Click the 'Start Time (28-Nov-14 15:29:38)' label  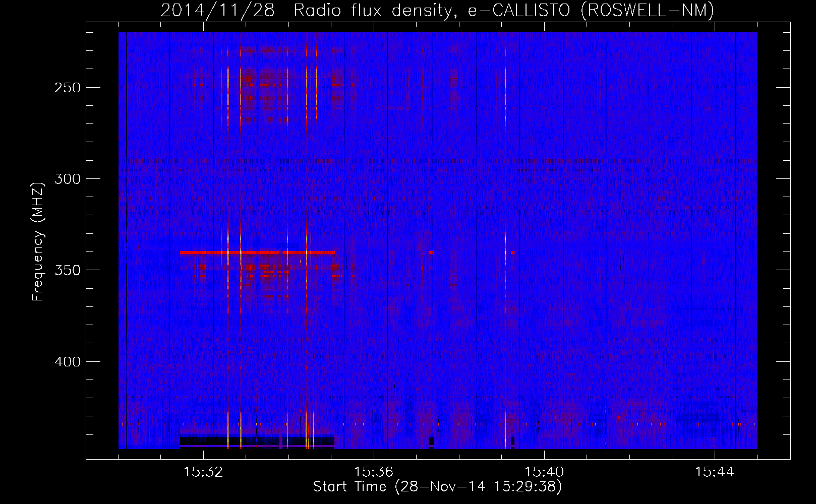click(437, 487)
